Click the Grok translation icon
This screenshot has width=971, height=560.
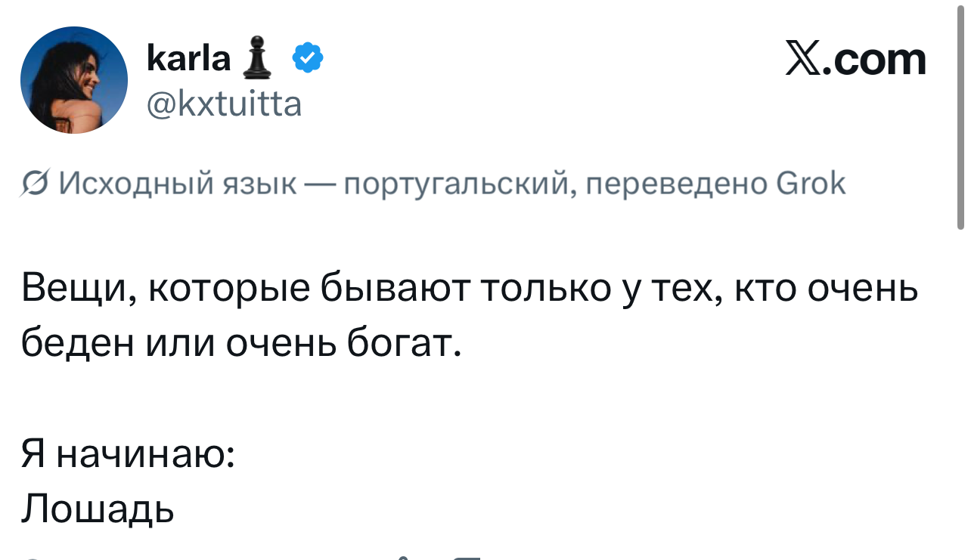point(35,184)
